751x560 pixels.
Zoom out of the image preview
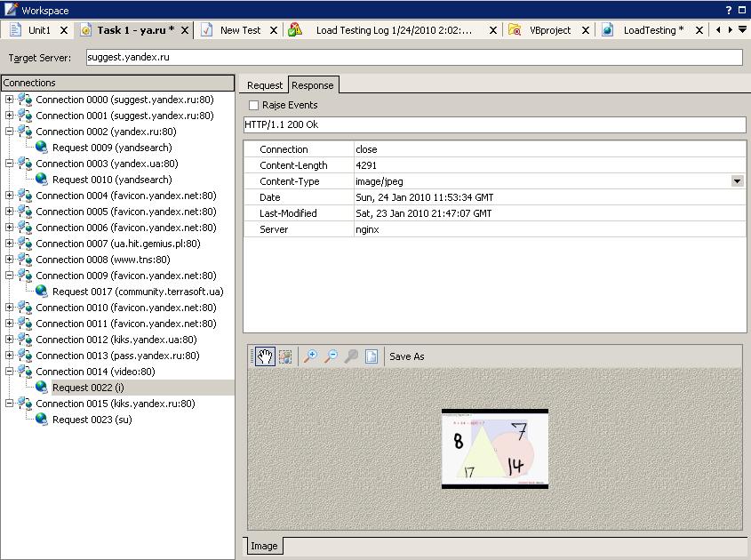click(x=331, y=356)
